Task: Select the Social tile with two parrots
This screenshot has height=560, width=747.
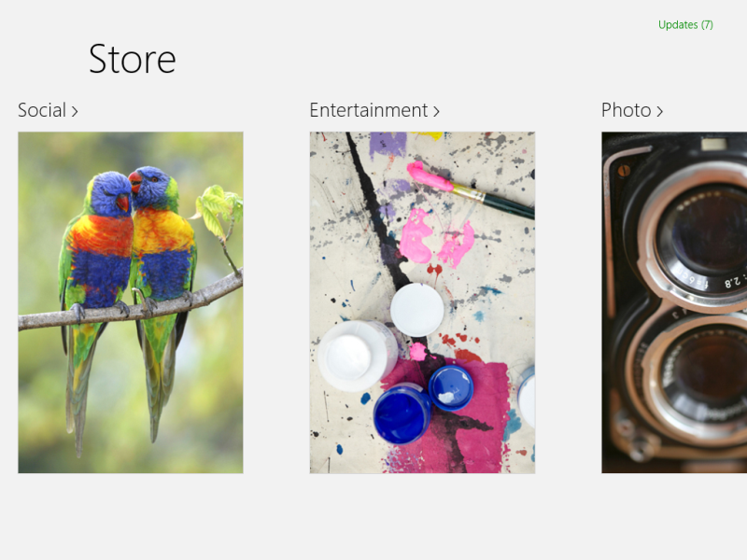Action: (x=131, y=302)
